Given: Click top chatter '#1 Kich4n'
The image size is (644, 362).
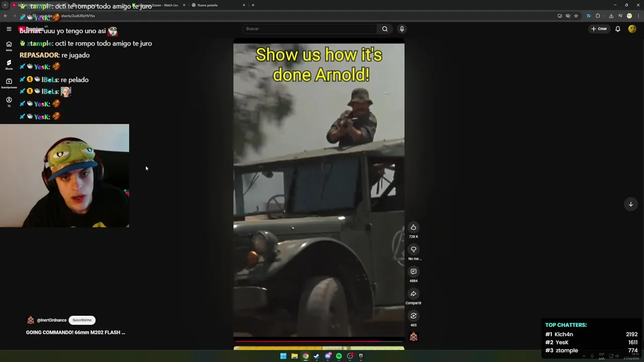Looking at the screenshot, I should pyautogui.click(x=591, y=334).
